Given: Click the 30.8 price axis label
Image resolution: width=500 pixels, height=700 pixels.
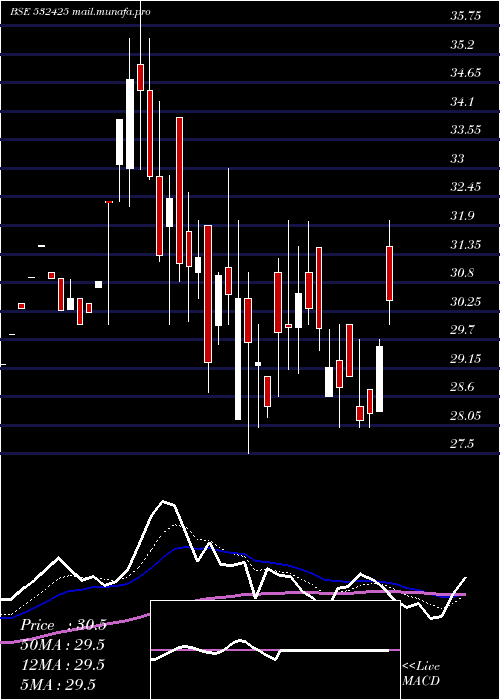Looking at the screenshot, I should click(463, 272).
